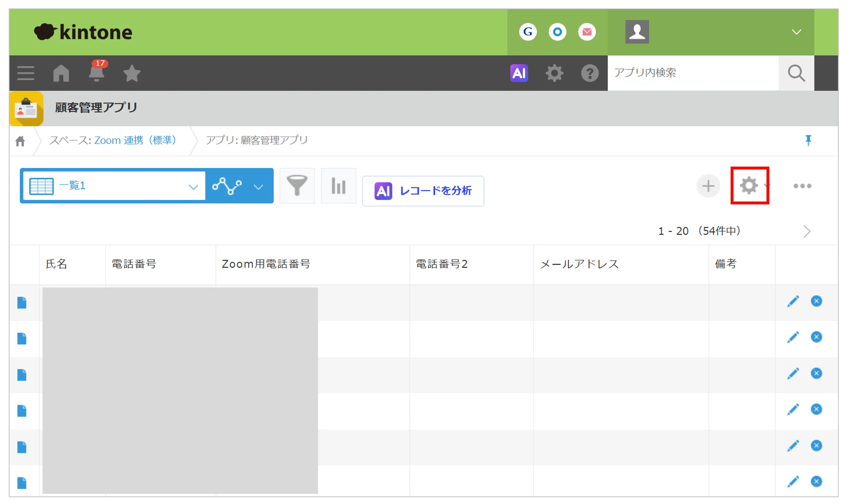Edit the first record with pencil icon
Image resolution: width=851 pixels, height=504 pixels.
click(x=793, y=301)
